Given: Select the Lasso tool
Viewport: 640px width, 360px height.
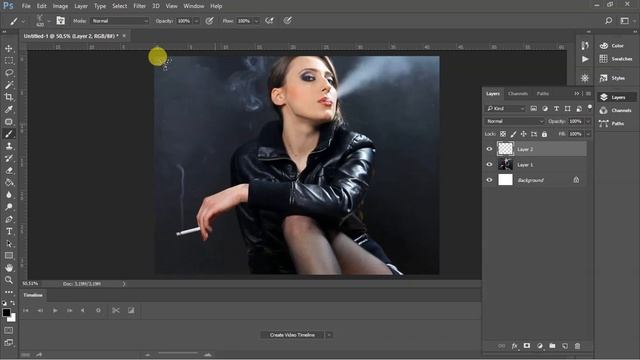Looking at the screenshot, I should tap(9, 73).
